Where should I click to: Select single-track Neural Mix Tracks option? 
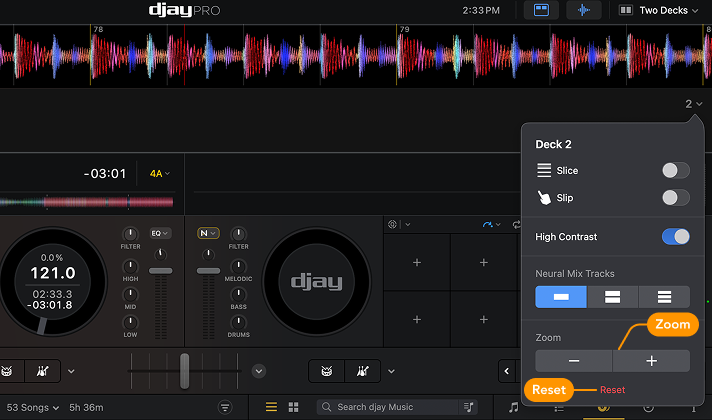tap(561, 297)
